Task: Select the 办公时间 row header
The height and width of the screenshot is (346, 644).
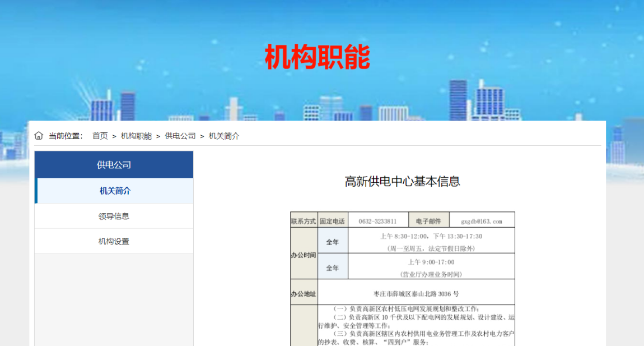Action: click(304, 255)
